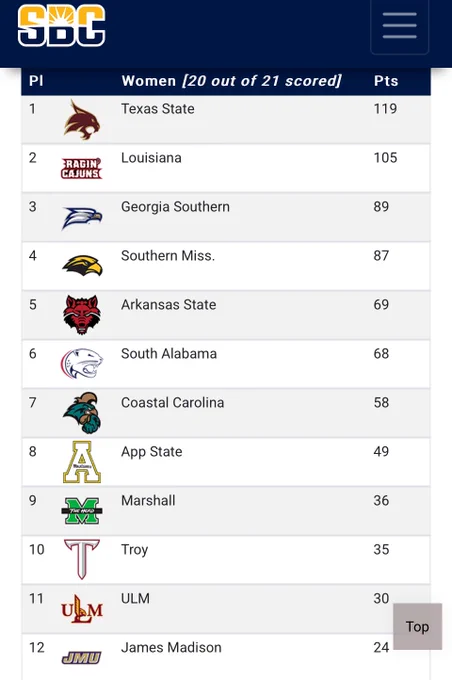The image size is (452, 680).
Task: Click the Arkansas State red wolf logo
Action: tap(82, 314)
